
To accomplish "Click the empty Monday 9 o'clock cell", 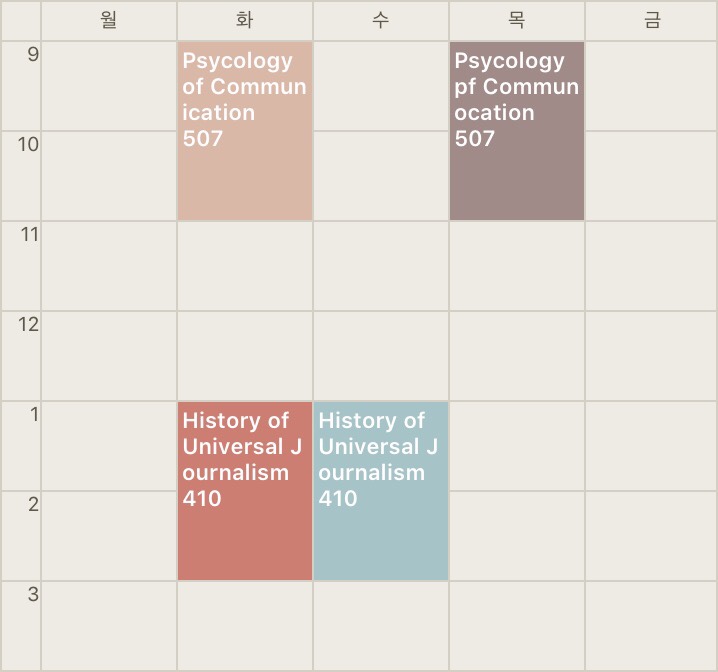I will [109, 86].
